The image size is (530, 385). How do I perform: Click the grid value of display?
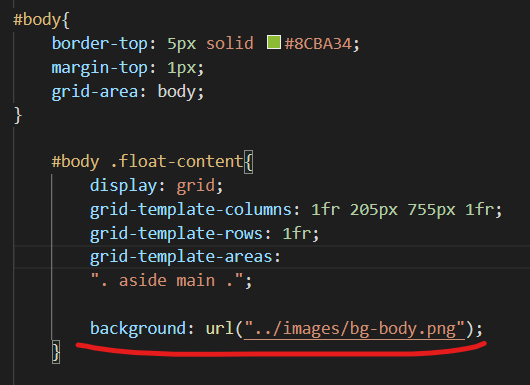coord(196,186)
